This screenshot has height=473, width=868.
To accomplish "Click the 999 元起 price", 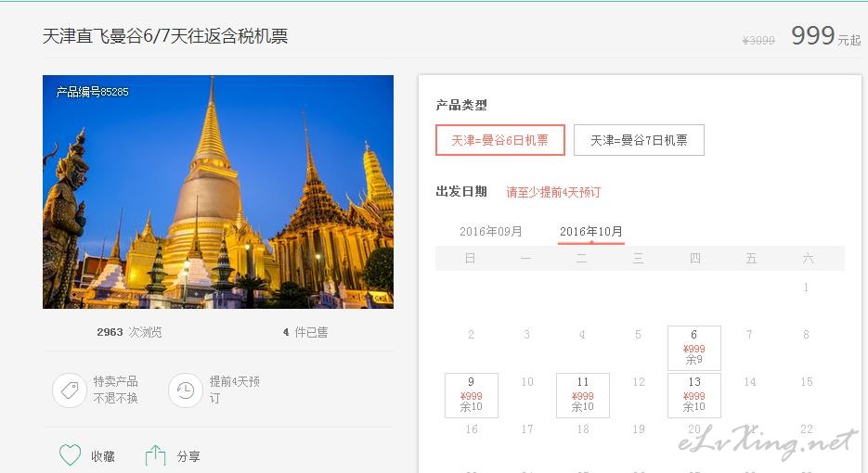I will pos(825,36).
